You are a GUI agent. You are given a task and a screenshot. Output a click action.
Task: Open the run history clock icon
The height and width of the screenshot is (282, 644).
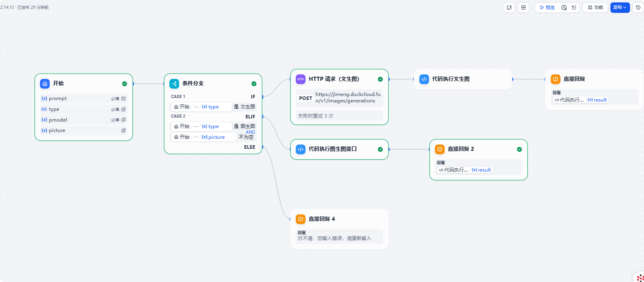tap(564, 8)
